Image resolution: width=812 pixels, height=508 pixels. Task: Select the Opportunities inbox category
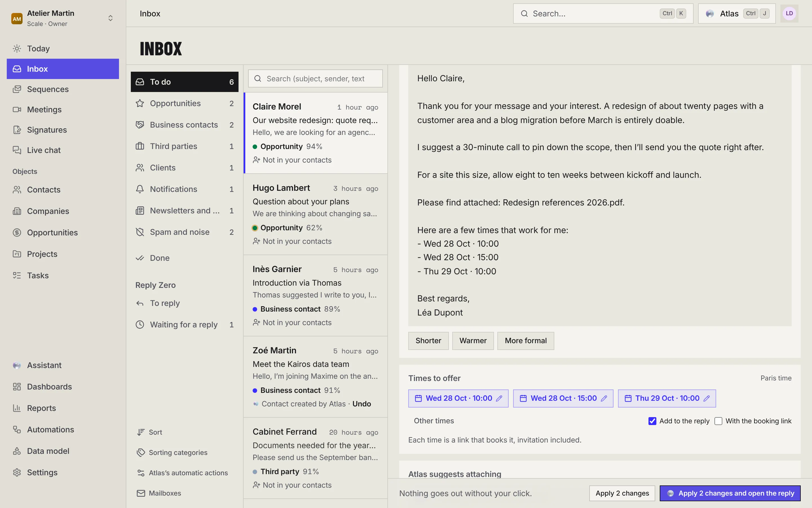[185, 104]
